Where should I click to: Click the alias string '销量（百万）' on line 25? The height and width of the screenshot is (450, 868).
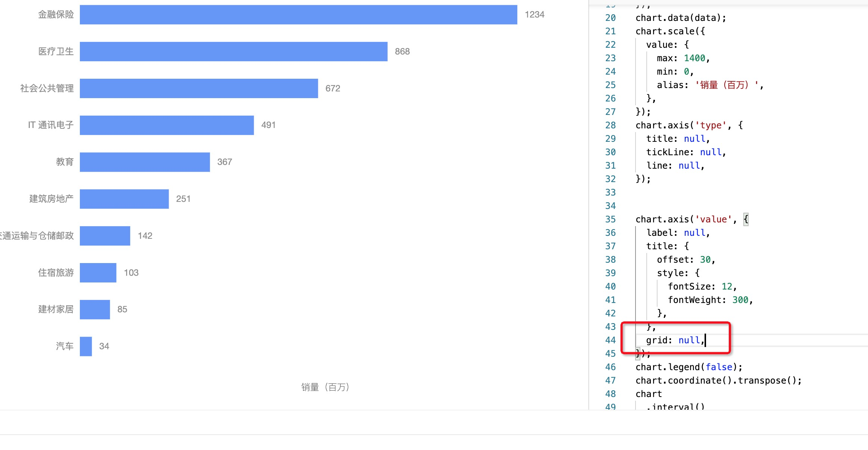[x=726, y=85]
